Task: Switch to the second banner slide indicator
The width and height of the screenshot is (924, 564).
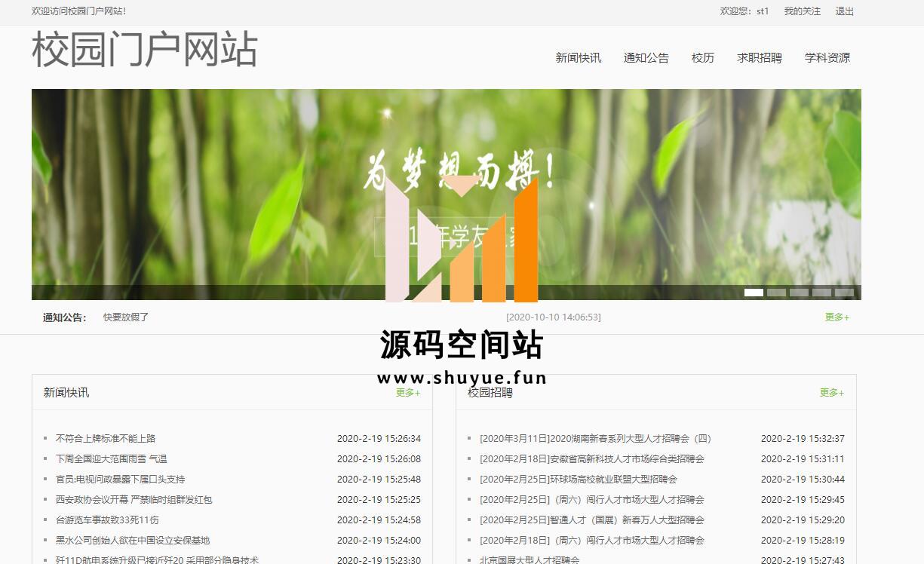Action: click(776, 293)
